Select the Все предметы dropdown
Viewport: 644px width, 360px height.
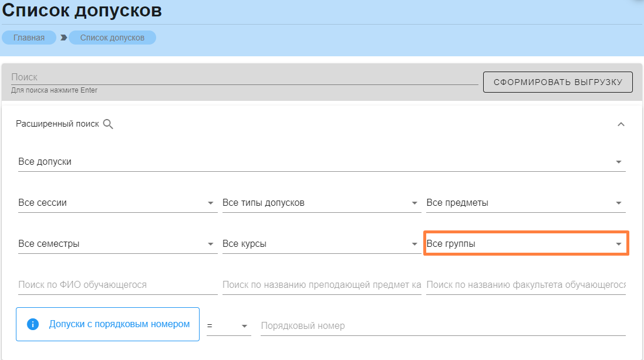(525, 203)
